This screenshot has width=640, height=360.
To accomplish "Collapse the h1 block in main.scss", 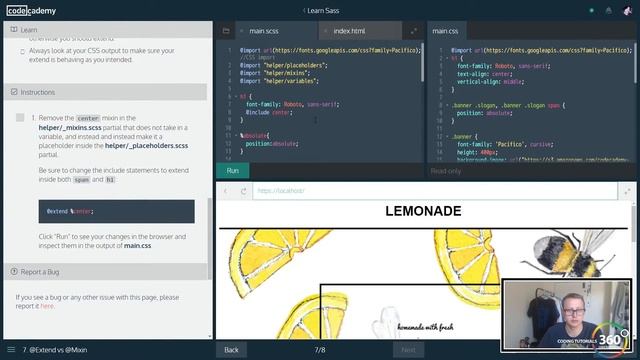I will click(236, 97).
